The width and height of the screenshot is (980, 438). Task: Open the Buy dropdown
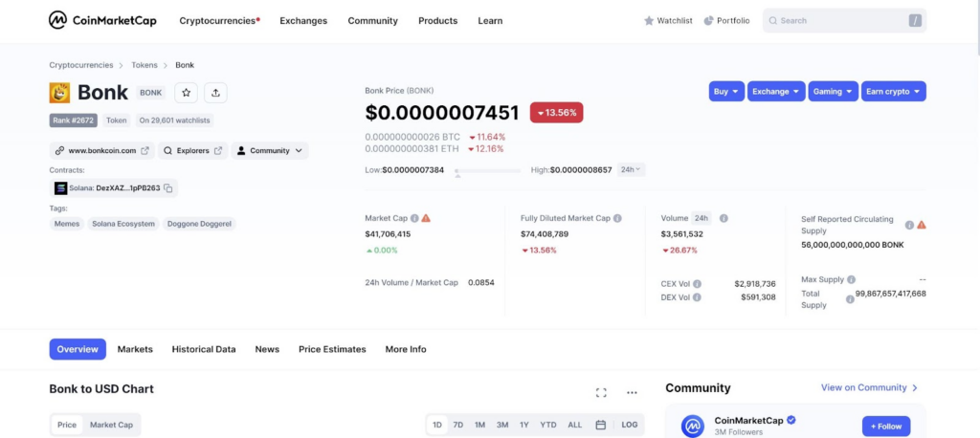point(727,91)
